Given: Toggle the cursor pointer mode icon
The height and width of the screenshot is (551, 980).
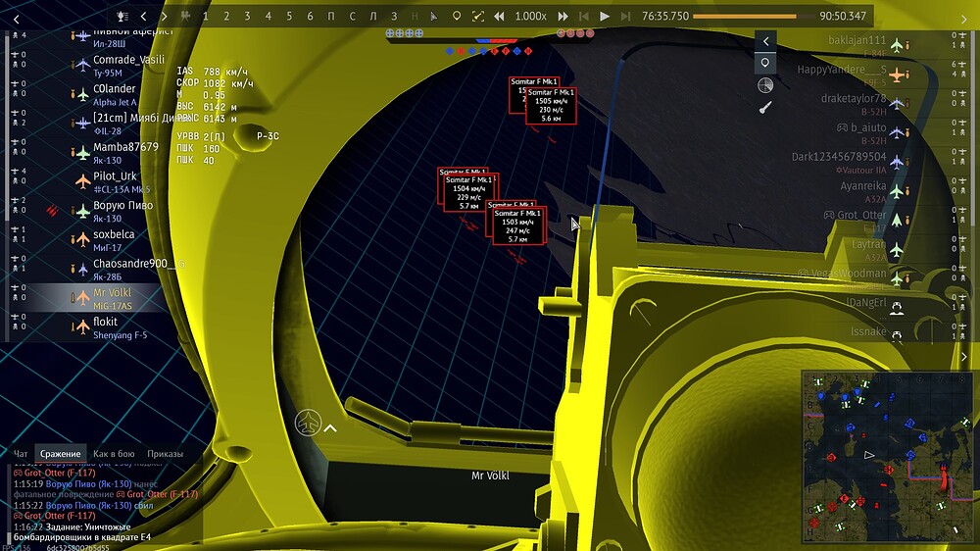Looking at the screenshot, I should tap(435, 17).
